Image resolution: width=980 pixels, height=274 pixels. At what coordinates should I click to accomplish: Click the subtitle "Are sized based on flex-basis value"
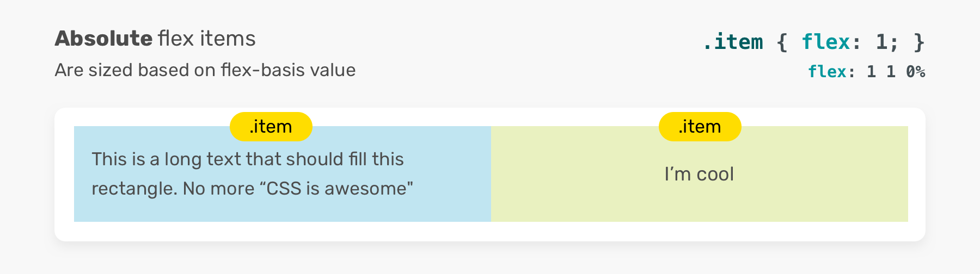[205, 70]
